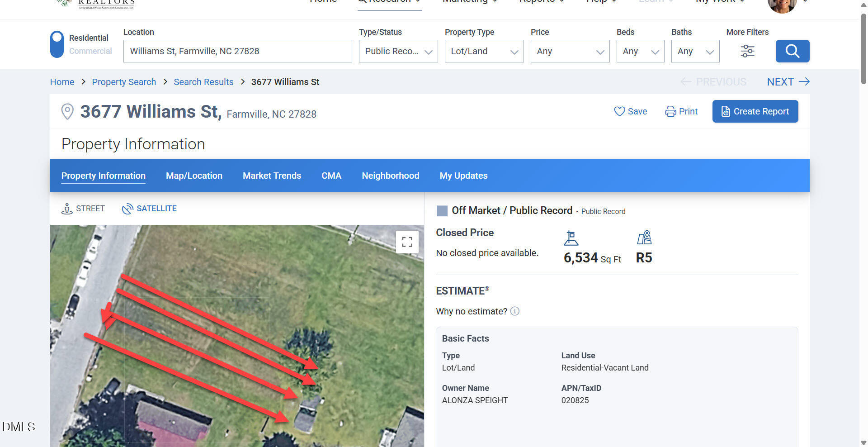The image size is (868, 447).
Task: Open the Neighborhood tab
Action: (x=390, y=176)
